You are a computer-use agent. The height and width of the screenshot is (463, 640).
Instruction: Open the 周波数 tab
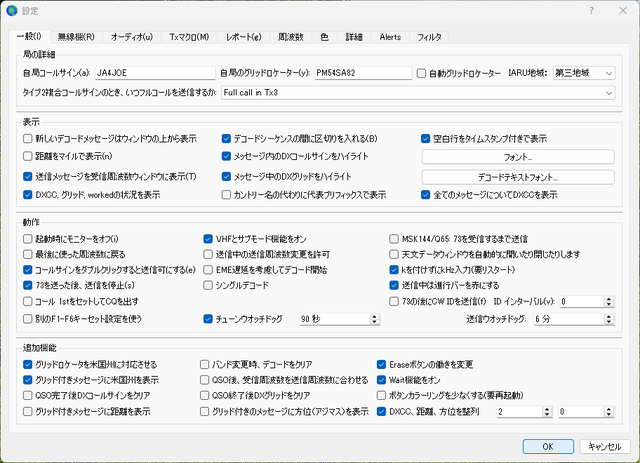pyautogui.click(x=291, y=37)
